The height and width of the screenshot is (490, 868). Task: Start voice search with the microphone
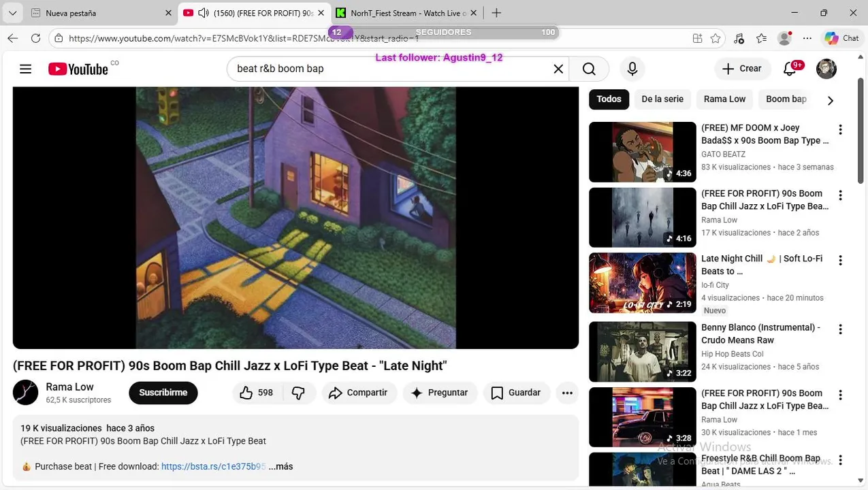point(632,69)
